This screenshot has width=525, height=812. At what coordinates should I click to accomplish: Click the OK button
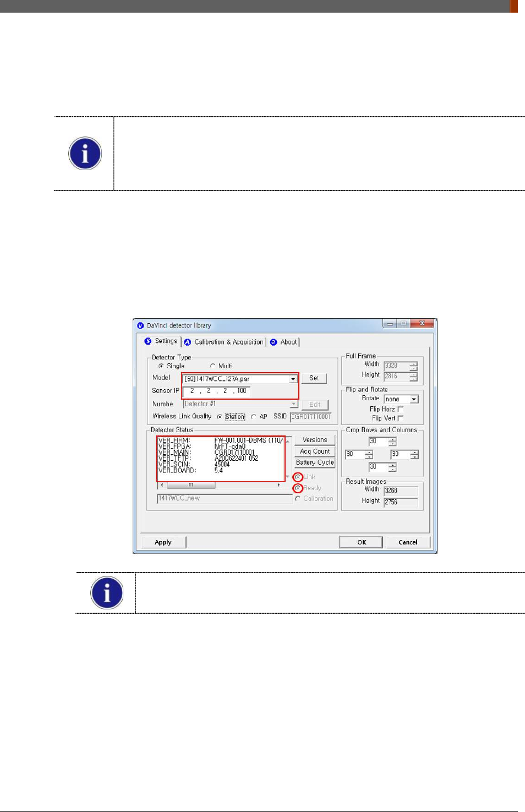361,542
